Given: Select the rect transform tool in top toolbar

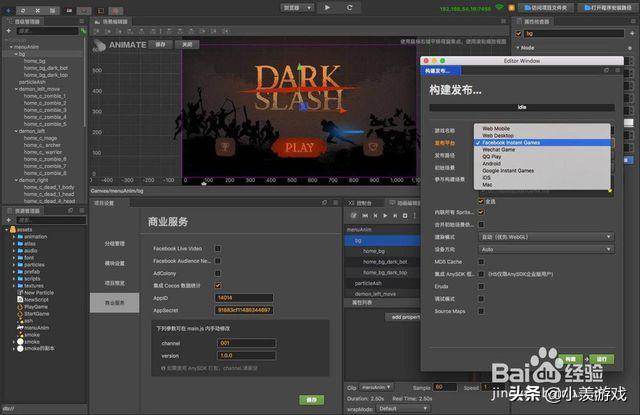Looking at the screenshot, I should click(x=52, y=10).
